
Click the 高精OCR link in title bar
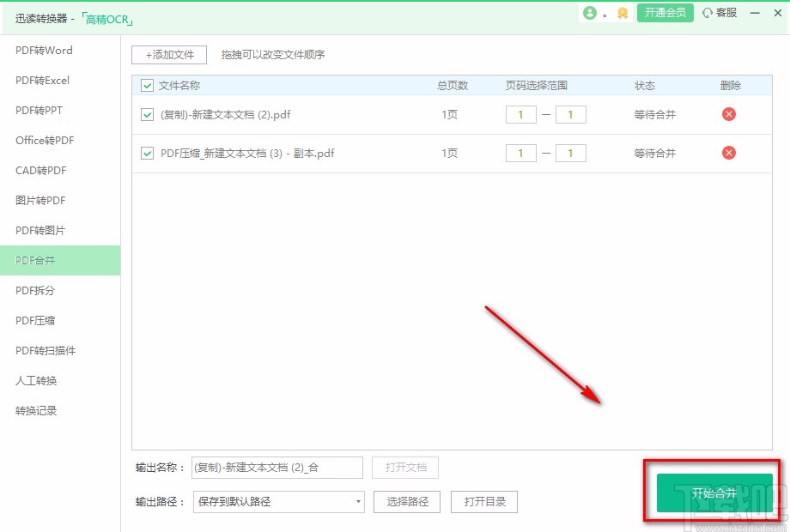[106, 18]
